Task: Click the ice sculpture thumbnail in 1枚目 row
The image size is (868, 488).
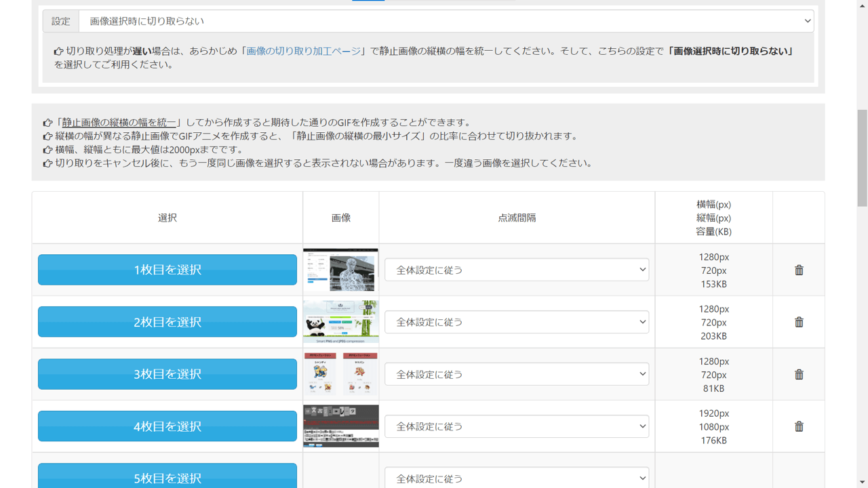Action: tap(341, 270)
